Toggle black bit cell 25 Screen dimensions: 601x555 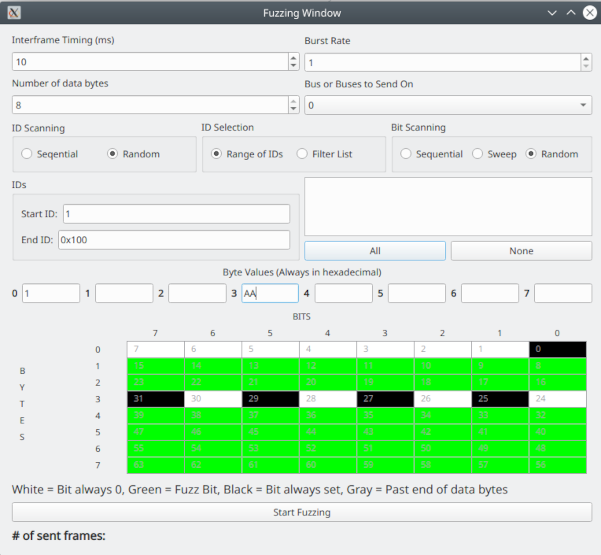501,399
